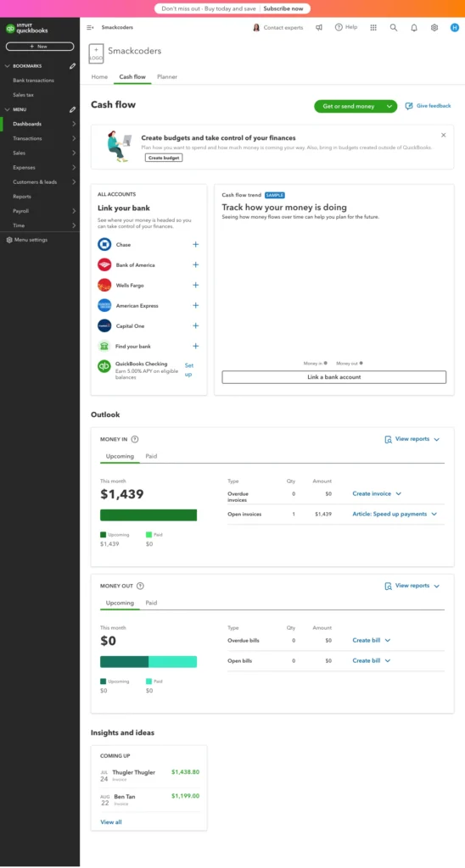Open Money In View reports dropdown
The width and height of the screenshot is (465, 868).
click(412, 439)
